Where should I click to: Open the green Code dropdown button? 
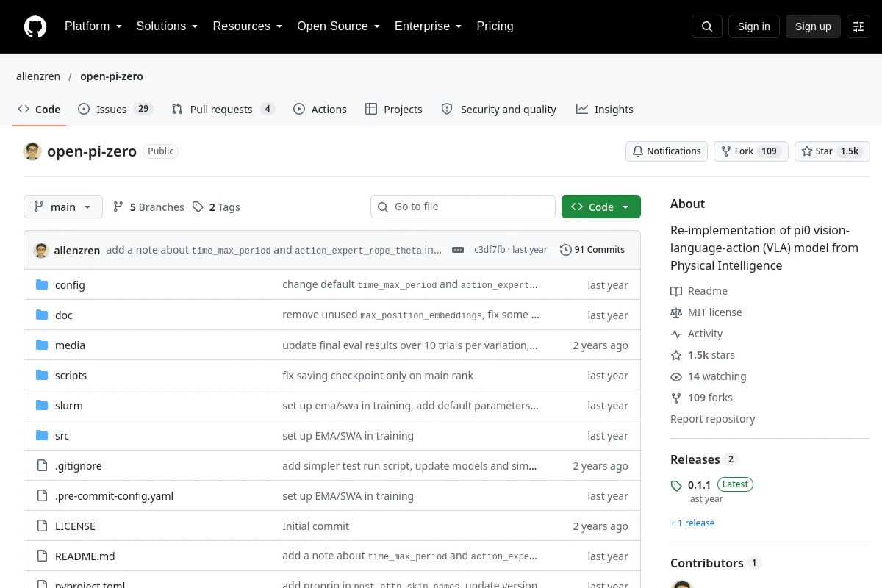pos(601,207)
